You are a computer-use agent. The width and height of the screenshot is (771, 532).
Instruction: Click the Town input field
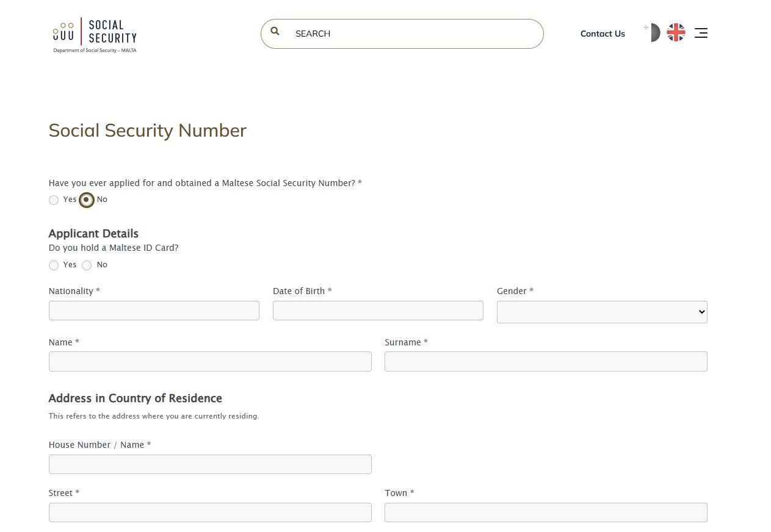coord(545,512)
